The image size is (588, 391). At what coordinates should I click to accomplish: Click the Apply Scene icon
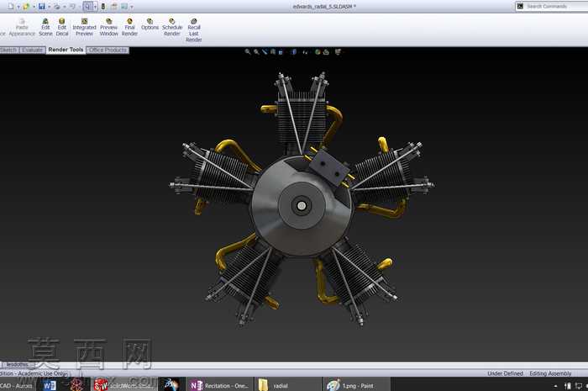[326, 52]
